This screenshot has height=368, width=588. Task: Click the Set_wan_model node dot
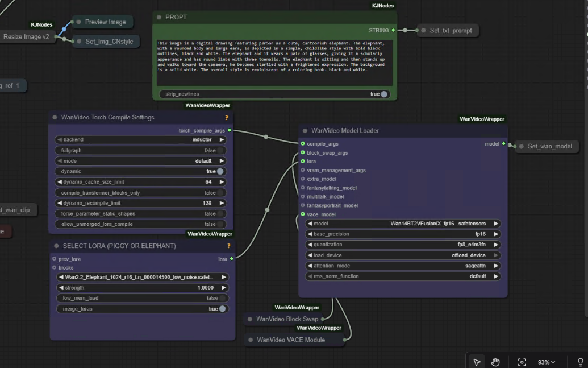pos(522,146)
